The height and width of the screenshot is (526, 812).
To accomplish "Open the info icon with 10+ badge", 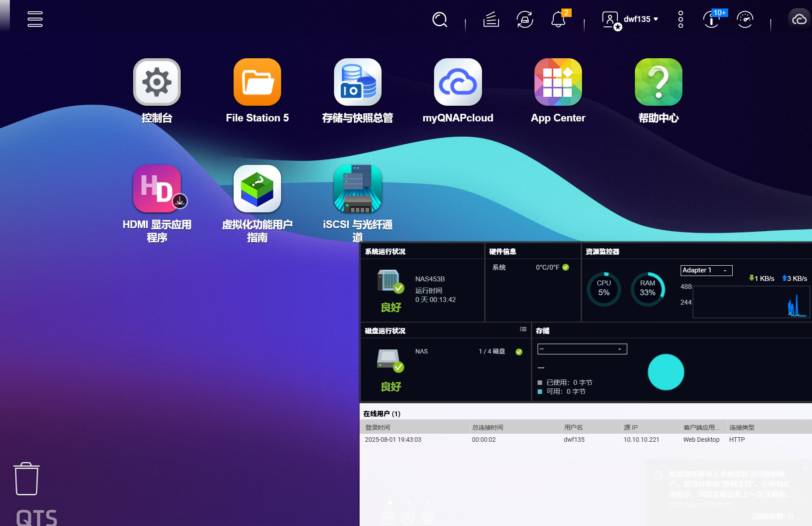I will [712, 19].
